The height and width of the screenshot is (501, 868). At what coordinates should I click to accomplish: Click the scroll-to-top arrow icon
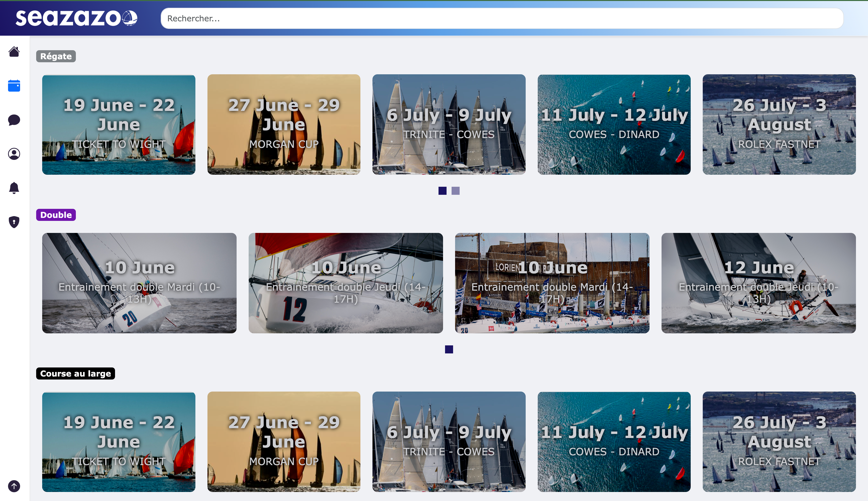[x=14, y=486]
